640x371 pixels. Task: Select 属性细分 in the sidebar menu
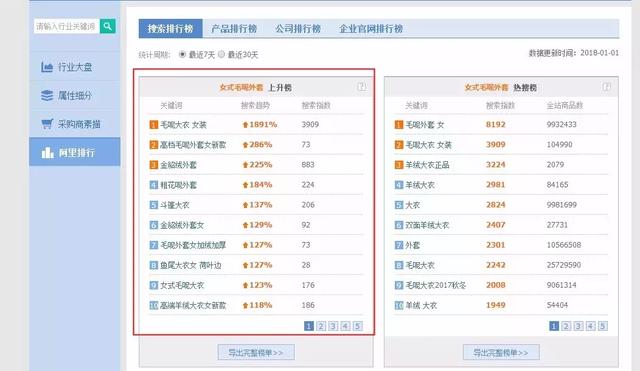(75, 96)
